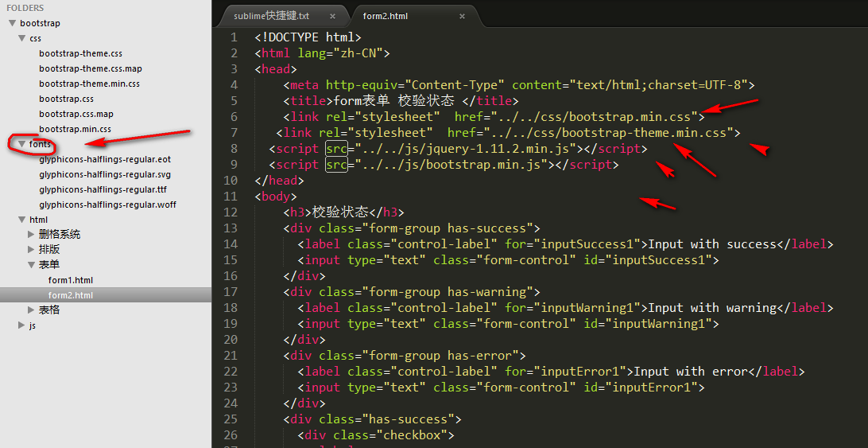Collapse the bootstrap root folder
Screen dimensions: 868x448
coord(12,23)
